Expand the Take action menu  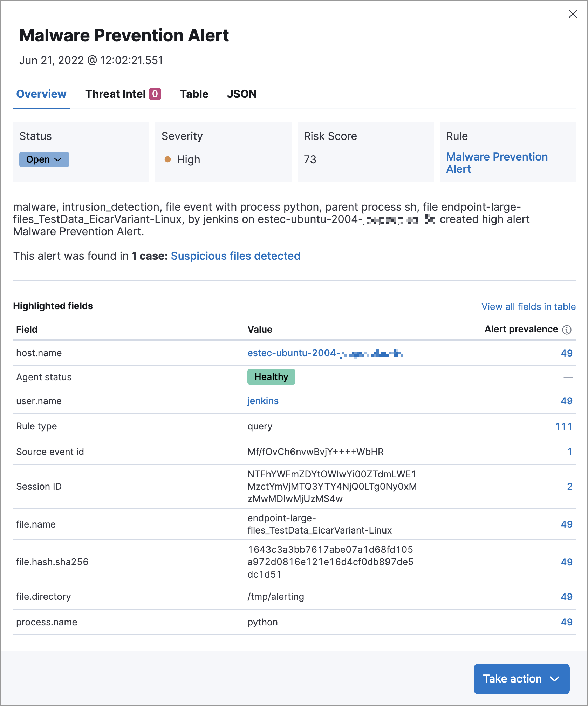click(x=521, y=679)
